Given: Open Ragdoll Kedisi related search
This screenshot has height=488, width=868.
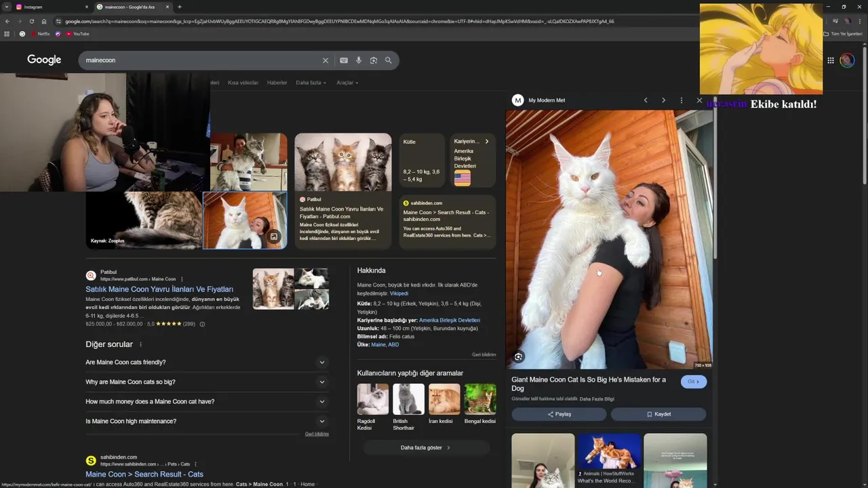Looking at the screenshot, I should point(373,408).
